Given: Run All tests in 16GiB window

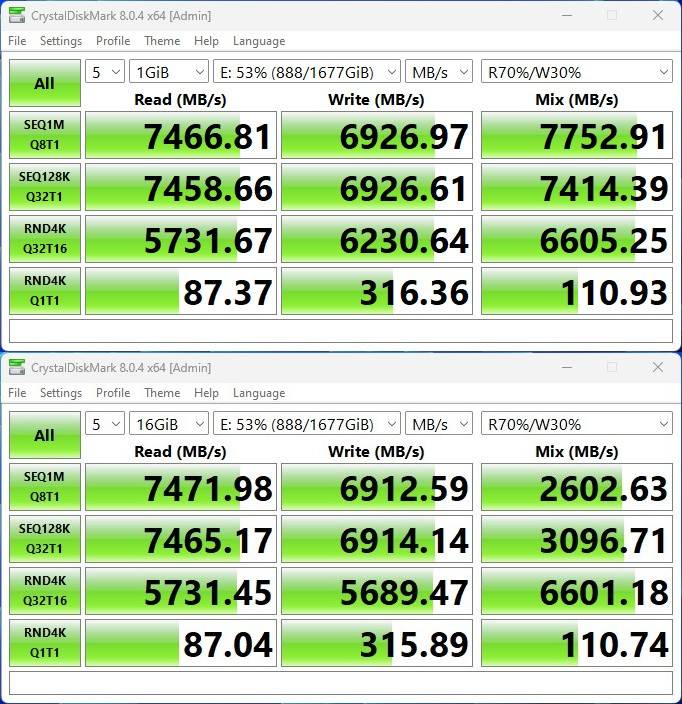Looking at the screenshot, I should click(45, 435).
